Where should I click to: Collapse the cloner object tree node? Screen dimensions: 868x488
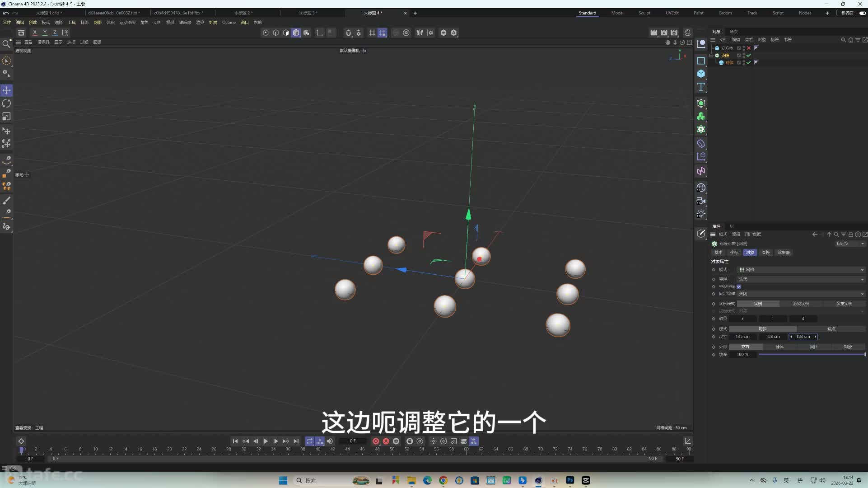coord(711,56)
